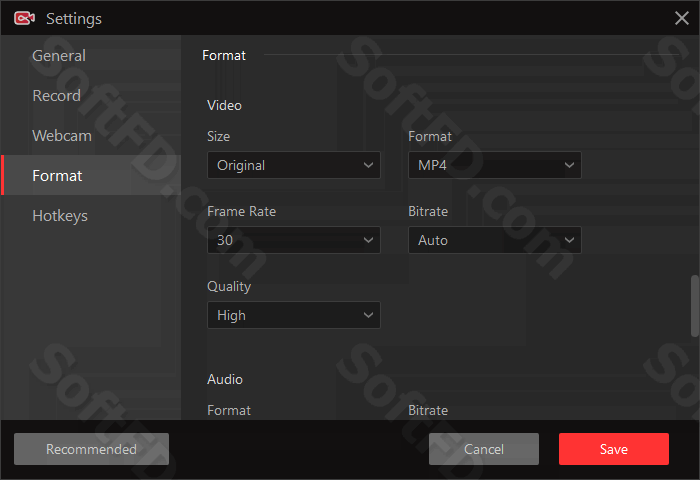Open the Frame Rate dropdown showing 30
The height and width of the screenshot is (480, 700).
click(x=294, y=240)
